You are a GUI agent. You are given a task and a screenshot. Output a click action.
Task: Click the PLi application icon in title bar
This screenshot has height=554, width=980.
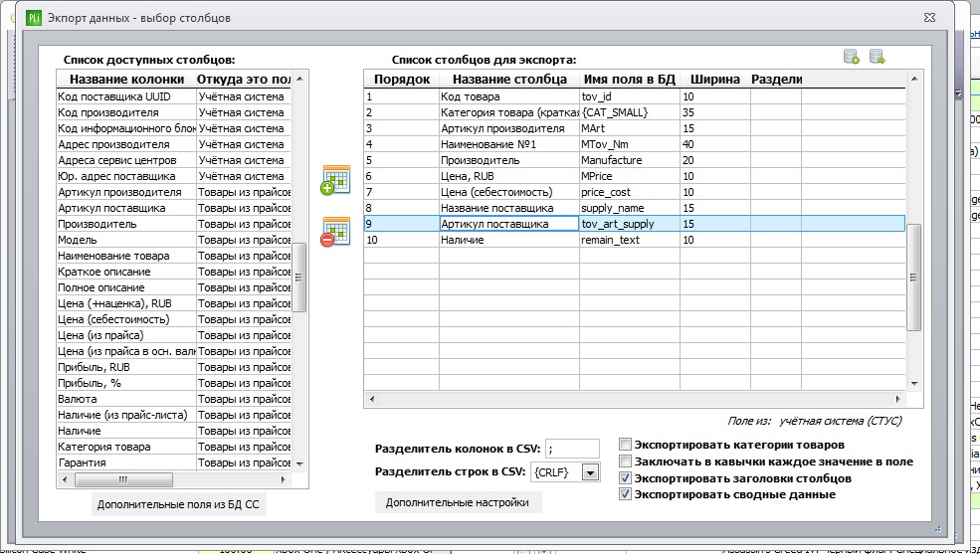(x=33, y=18)
